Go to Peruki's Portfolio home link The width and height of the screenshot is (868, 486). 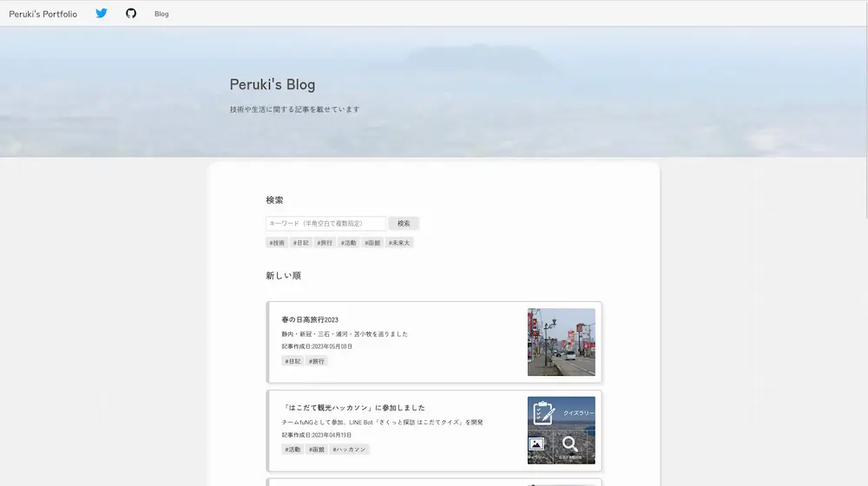pos(43,14)
